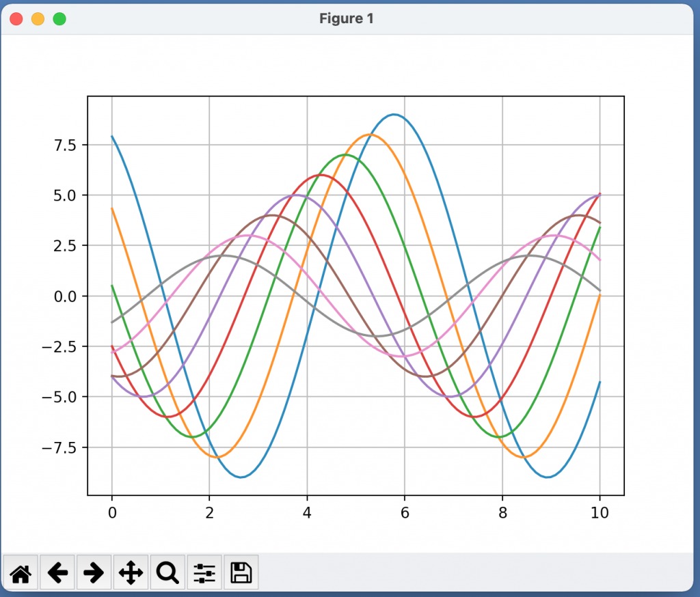Click the green maximize traffic light
Screen dimensions: 700x597
tap(59, 18)
